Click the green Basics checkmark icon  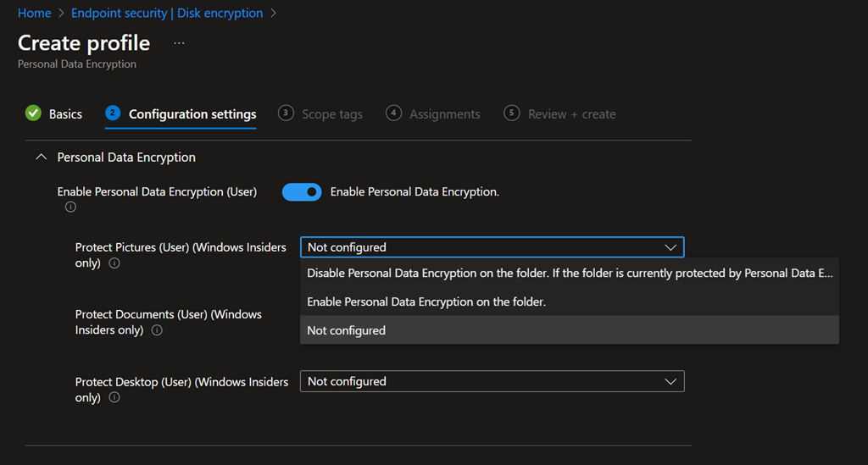(33, 113)
